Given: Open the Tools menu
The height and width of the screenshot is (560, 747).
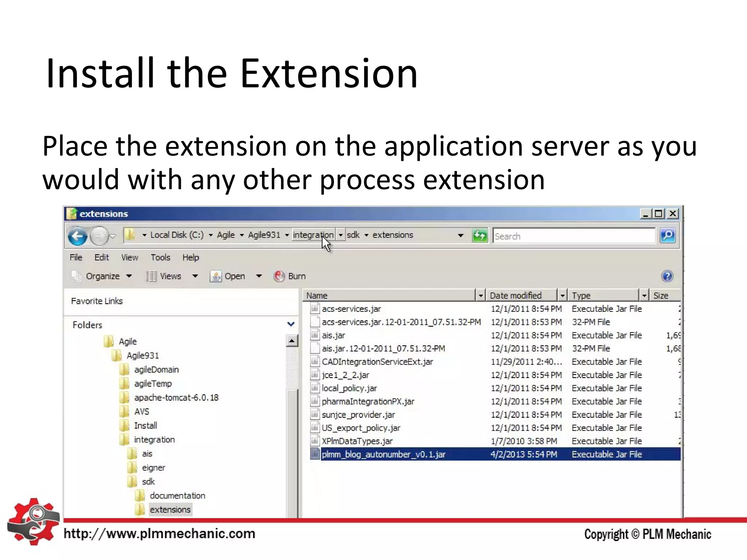Looking at the screenshot, I should pos(160,257).
